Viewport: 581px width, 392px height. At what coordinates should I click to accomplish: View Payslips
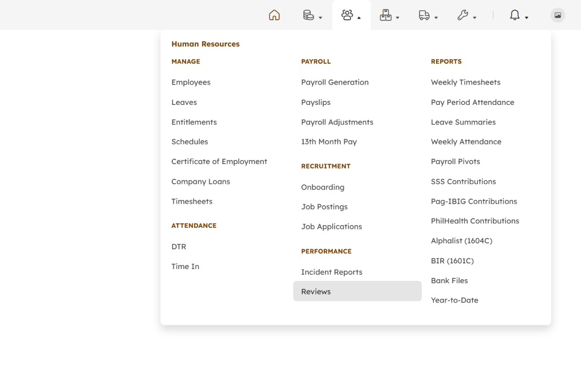click(316, 102)
